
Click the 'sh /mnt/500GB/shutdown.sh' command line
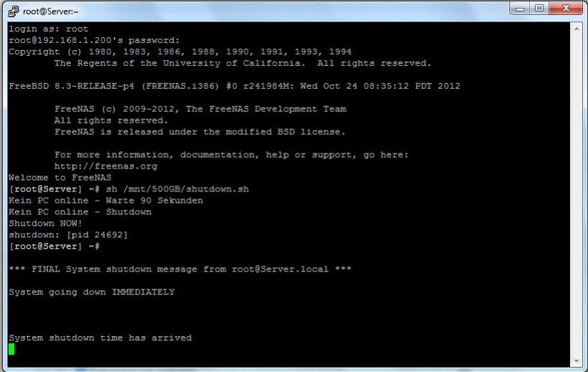(x=129, y=189)
